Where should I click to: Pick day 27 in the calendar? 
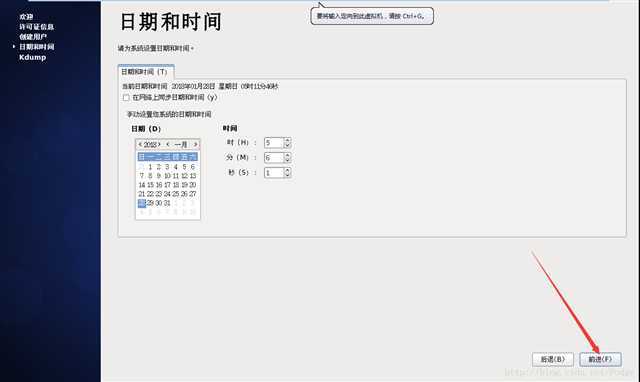(193, 194)
